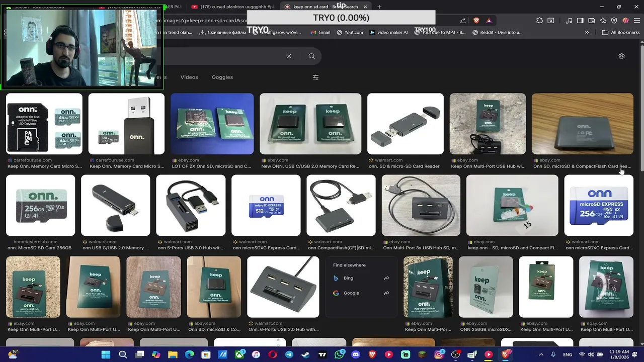Click the ENG language indicator

568,354
